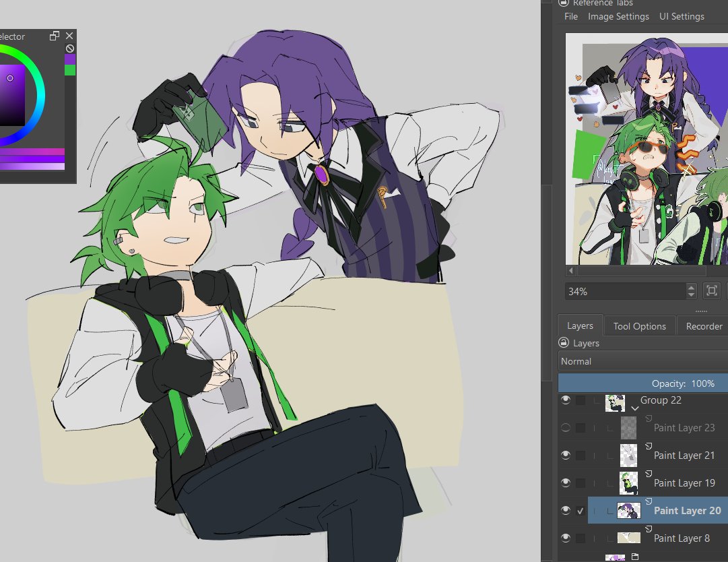Click the Paint Layer 19 thumbnail

[628, 483]
